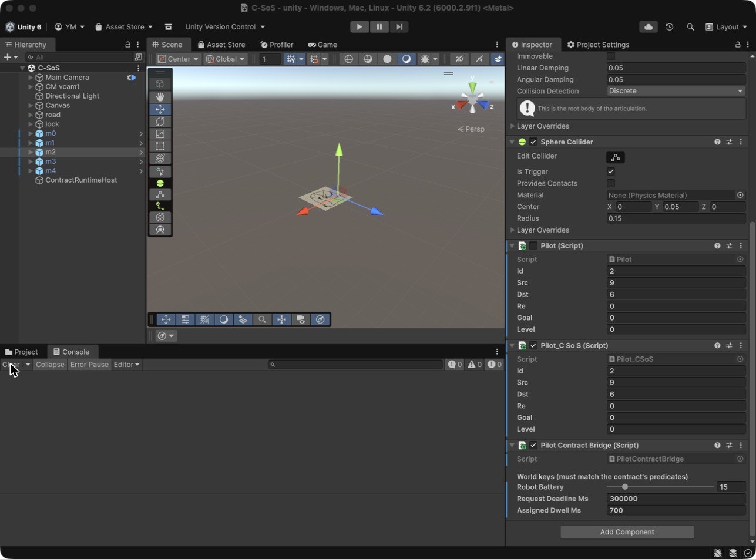Click the Radius input field

[x=676, y=218]
